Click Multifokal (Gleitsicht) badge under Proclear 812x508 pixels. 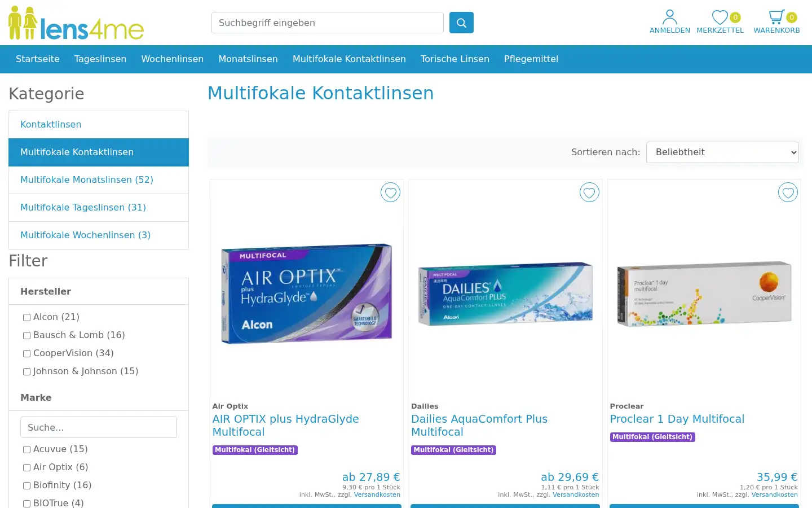[x=652, y=437]
